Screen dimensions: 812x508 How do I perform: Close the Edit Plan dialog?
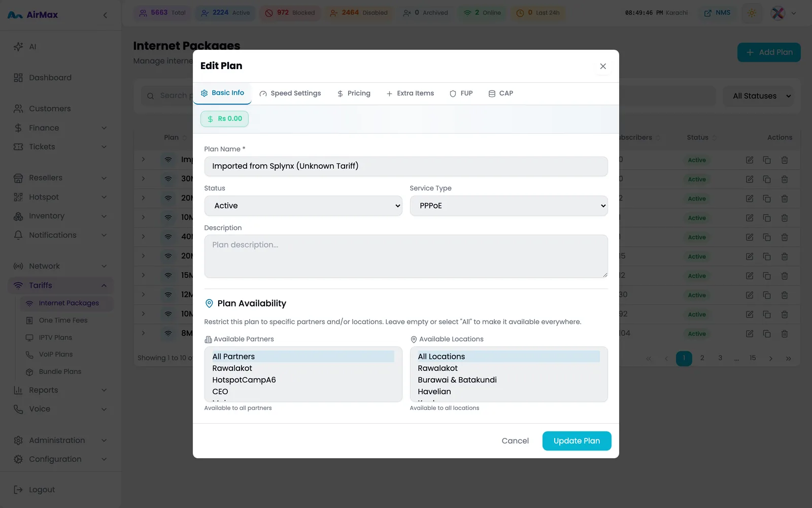tap(603, 66)
